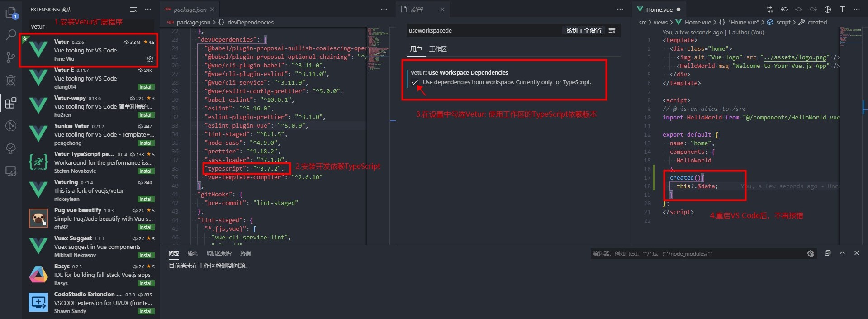Open the Explorer view in activity bar
Image resolution: width=868 pixels, height=319 pixels.
point(11,13)
